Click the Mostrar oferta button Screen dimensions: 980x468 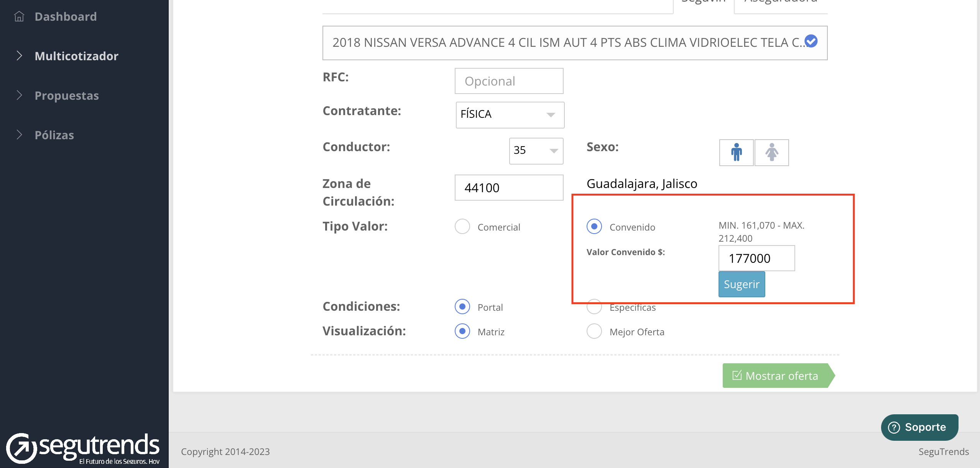pyautogui.click(x=778, y=376)
